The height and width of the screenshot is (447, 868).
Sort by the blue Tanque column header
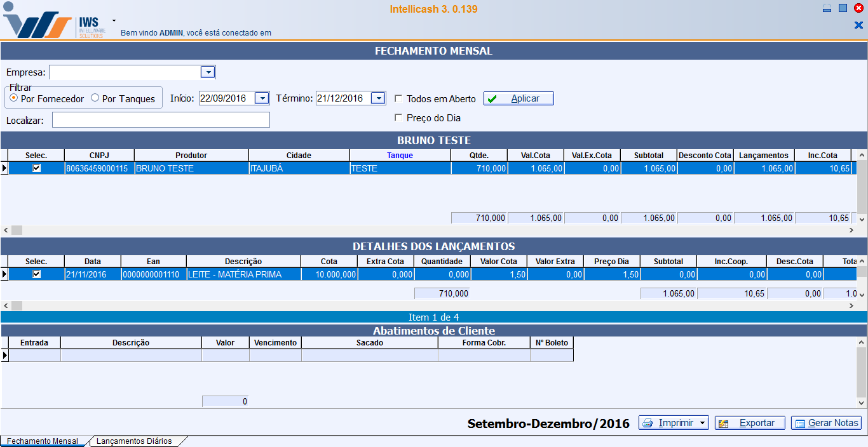[x=400, y=156]
